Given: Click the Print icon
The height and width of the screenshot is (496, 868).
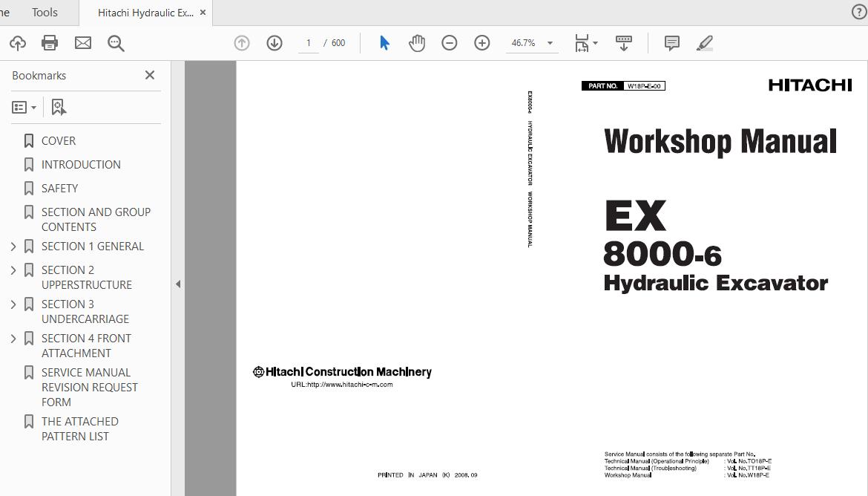Looking at the screenshot, I should pos(50,42).
